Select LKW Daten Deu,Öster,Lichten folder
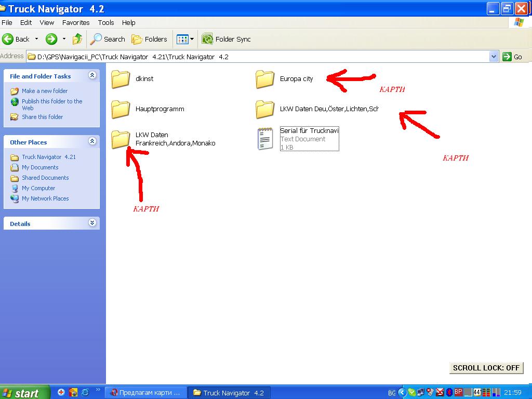 [x=317, y=109]
